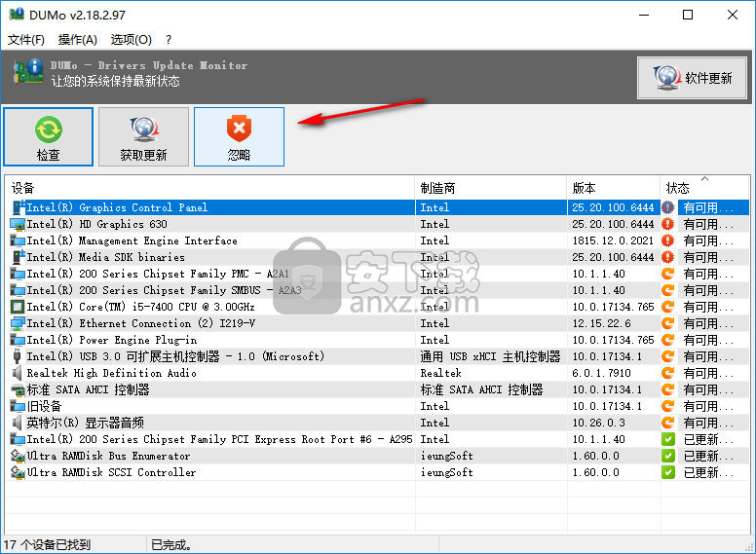Screen dimensions: 756x554
Task: Click red alert status icon for HD Graphics 630
Action: coord(667,225)
